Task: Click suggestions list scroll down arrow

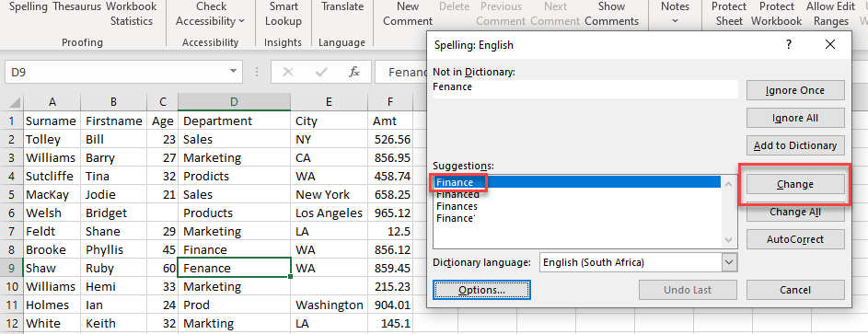Action: pyautogui.click(x=728, y=240)
